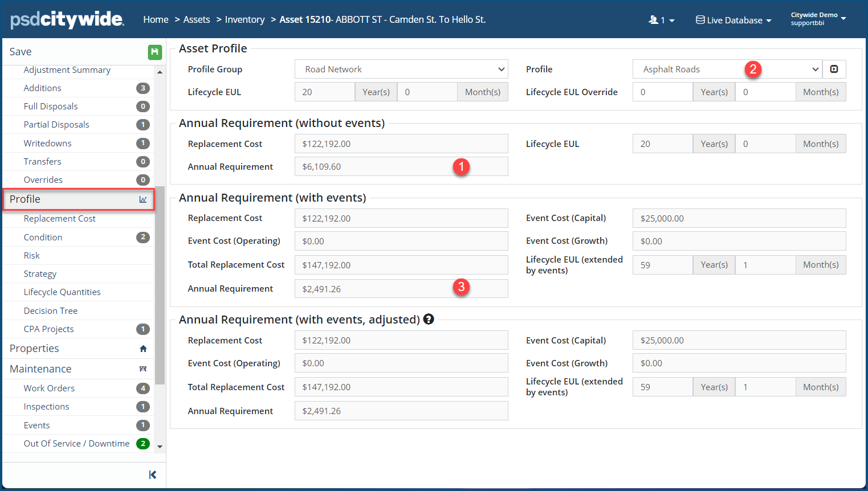Expand the Asphalt Roads profile dropdown
The height and width of the screenshot is (491, 868).
pyautogui.click(x=727, y=69)
